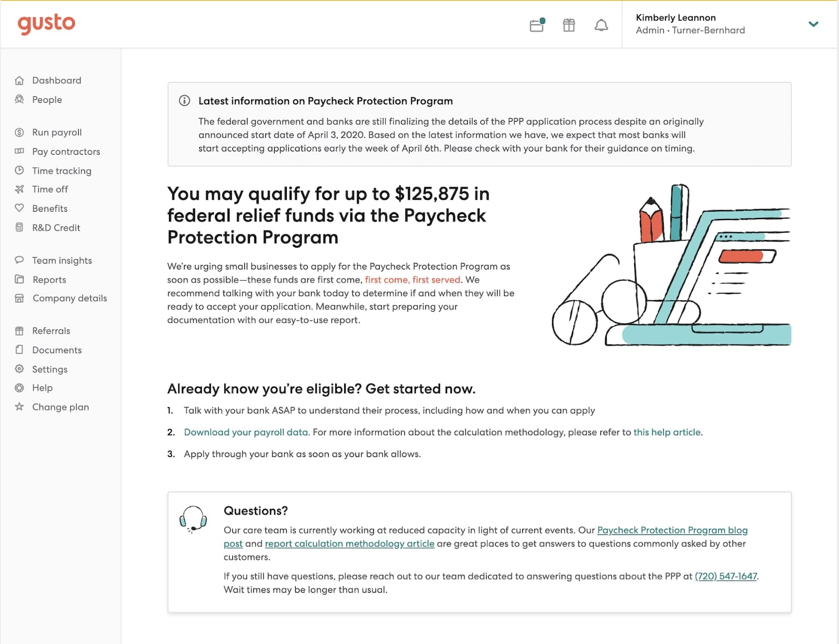This screenshot has width=839, height=644.
Task: Open the this help article link
Action: click(x=667, y=432)
